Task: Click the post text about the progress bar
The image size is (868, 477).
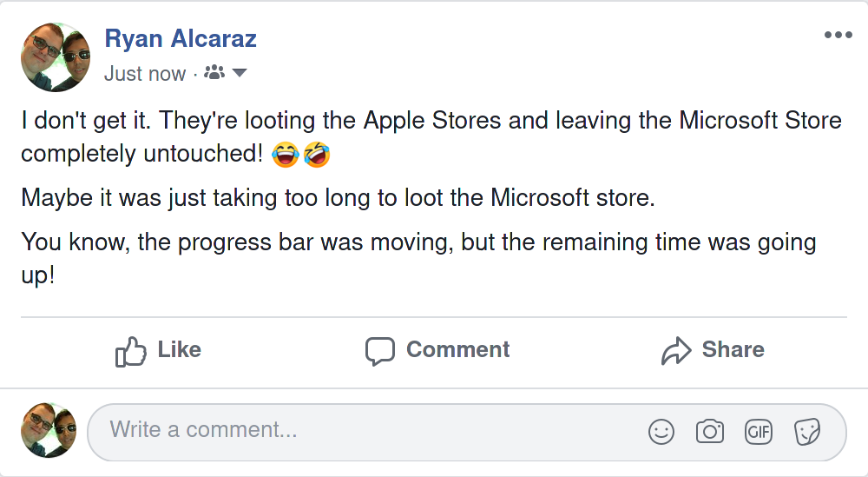Action: (x=417, y=243)
